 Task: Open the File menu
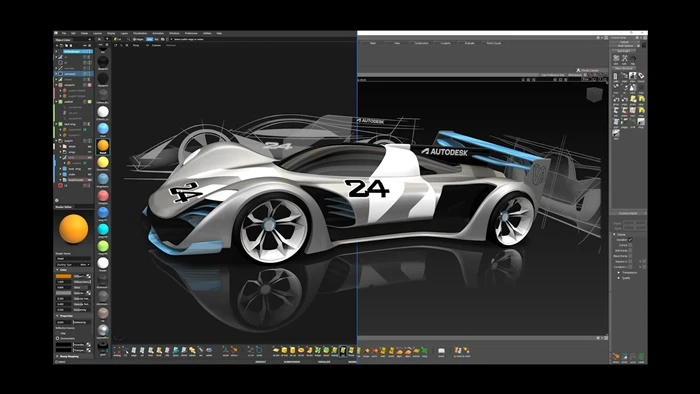(64, 33)
